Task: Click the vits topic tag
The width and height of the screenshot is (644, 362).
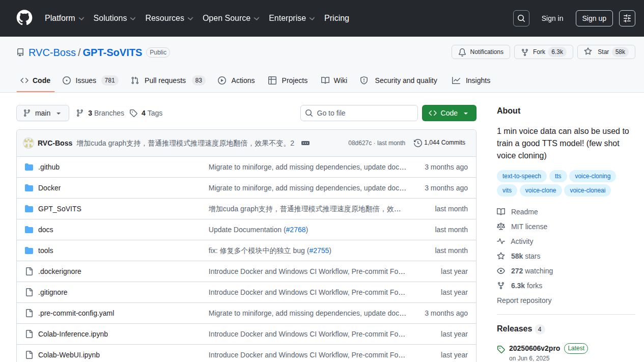Action: click(507, 190)
